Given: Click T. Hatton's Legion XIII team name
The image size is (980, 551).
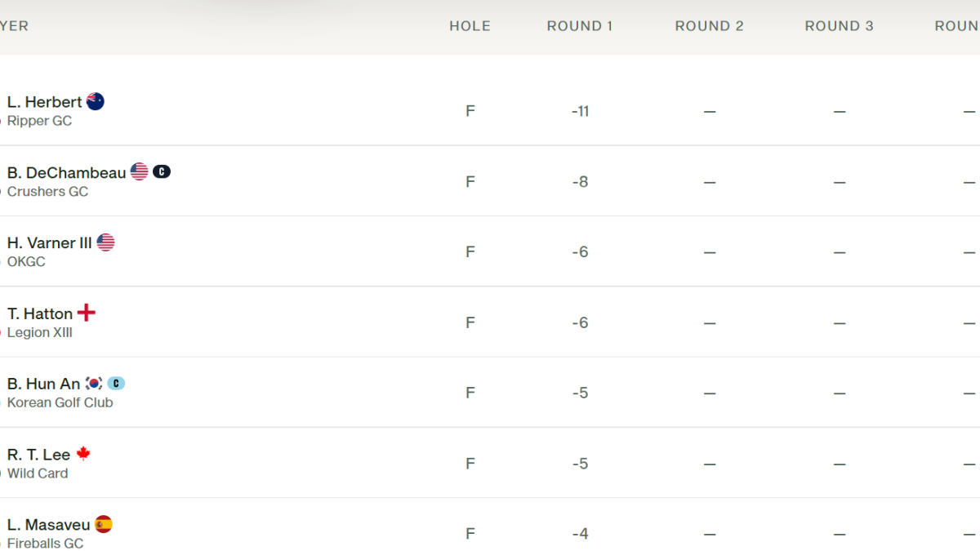Looking at the screenshot, I should click(x=40, y=332).
